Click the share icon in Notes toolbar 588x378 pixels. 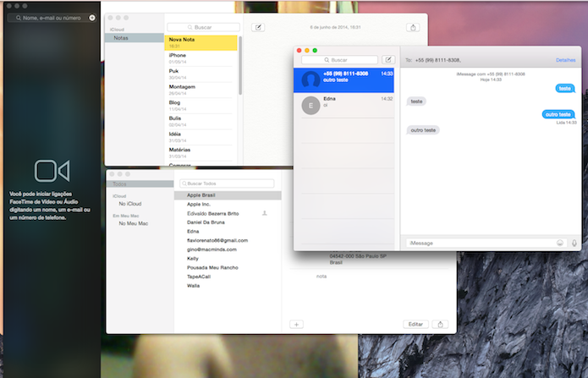pyautogui.click(x=413, y=27)
